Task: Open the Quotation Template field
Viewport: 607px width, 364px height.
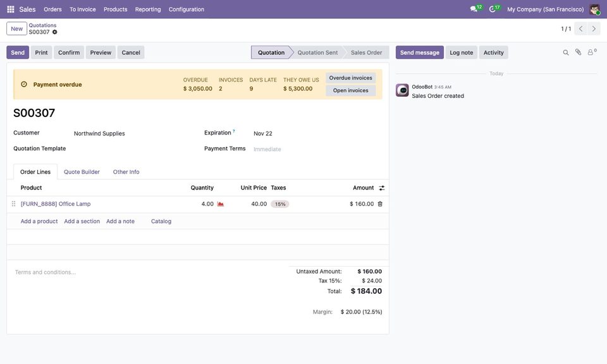Action: pos(132,149)
